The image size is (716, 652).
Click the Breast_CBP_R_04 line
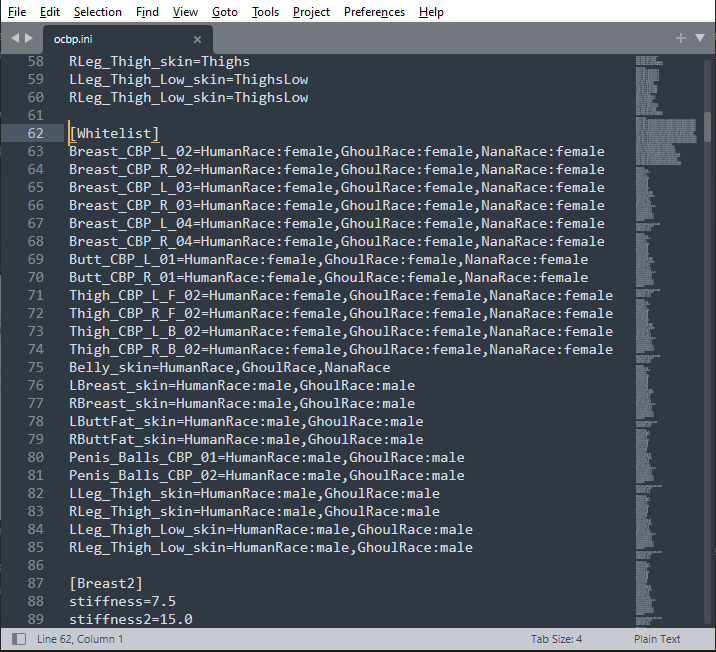coord(337,242)
